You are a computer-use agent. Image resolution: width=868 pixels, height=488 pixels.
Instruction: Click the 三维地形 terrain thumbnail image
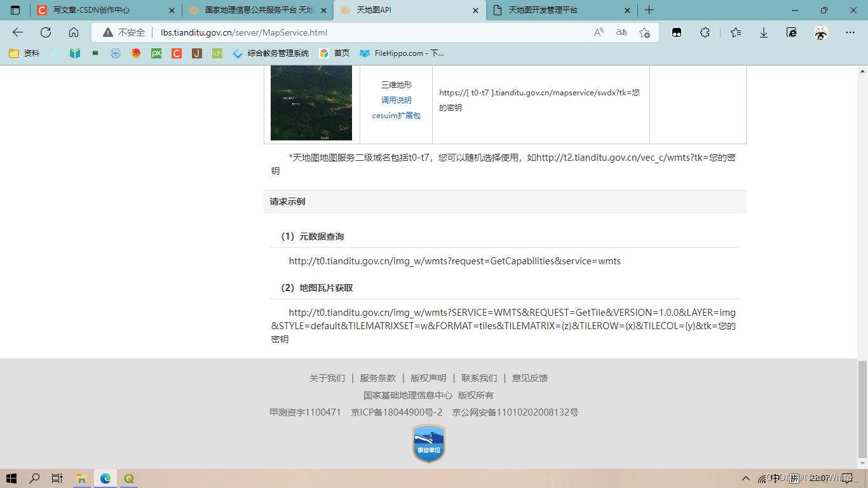pos(311,102)
